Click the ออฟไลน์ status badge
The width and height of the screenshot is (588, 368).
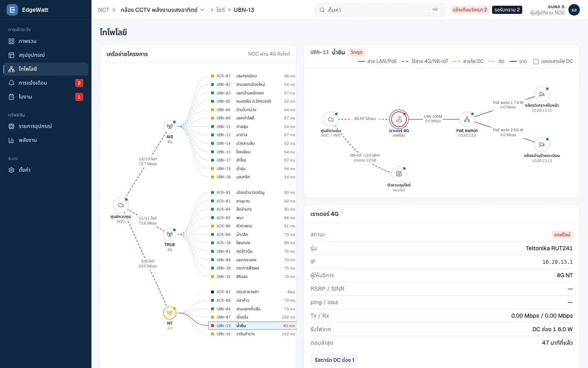[562, 235]
